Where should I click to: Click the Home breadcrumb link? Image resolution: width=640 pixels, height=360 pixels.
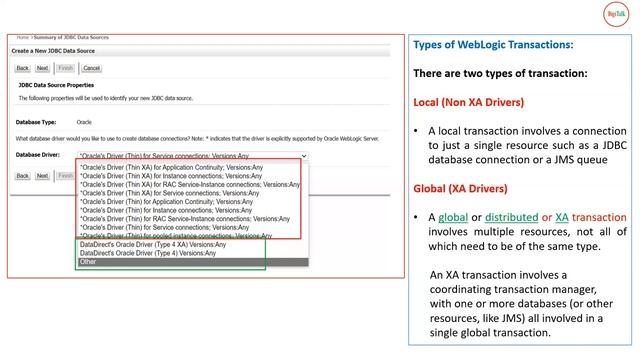[22, 37]
